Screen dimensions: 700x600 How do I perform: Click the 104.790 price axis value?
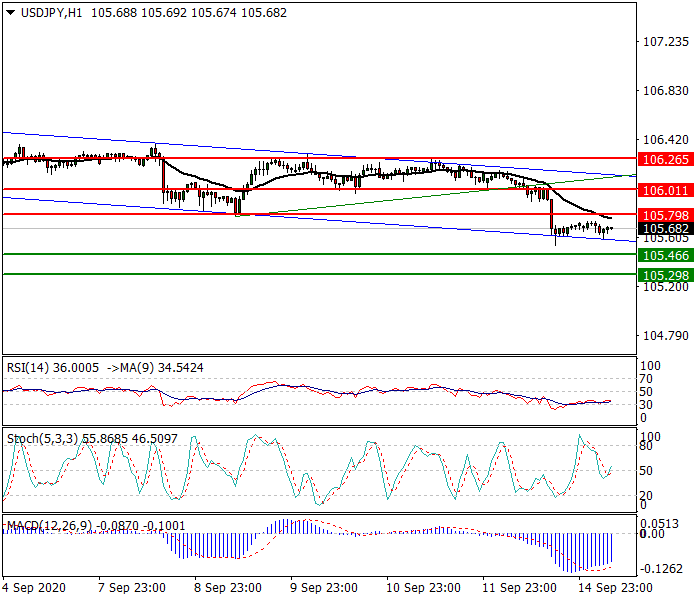pyautogui.click(x=666, y=335)
